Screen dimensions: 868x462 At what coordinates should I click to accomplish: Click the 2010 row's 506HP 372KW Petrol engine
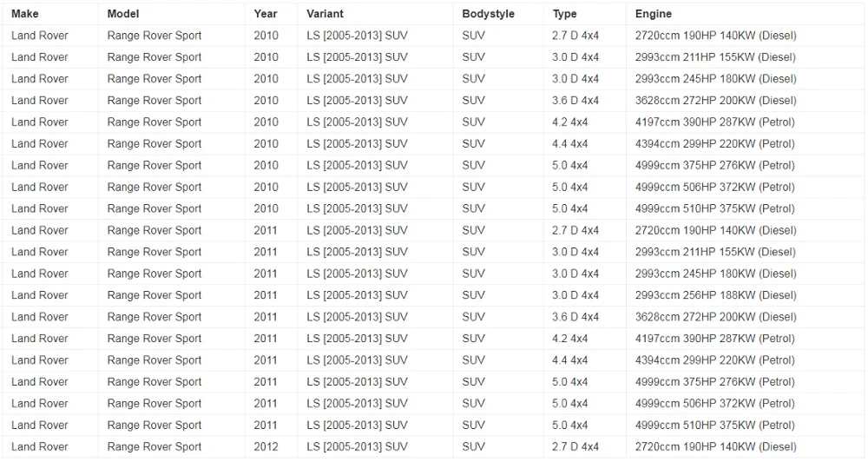tap(714, 188)
